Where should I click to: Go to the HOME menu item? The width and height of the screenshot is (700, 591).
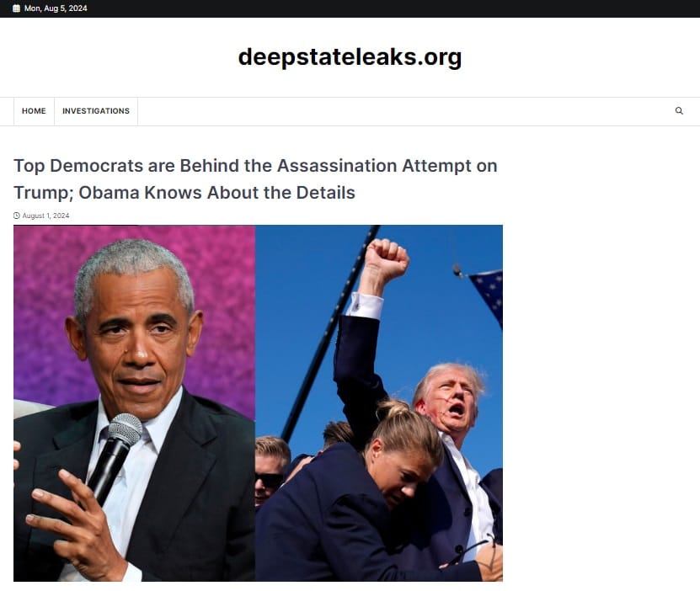(34, 111)
